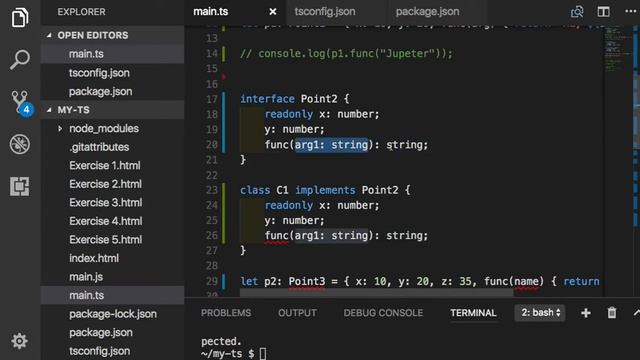Open the Debug view in the activity bar
This screenshot has width=640, height=360.
(20, 144)
